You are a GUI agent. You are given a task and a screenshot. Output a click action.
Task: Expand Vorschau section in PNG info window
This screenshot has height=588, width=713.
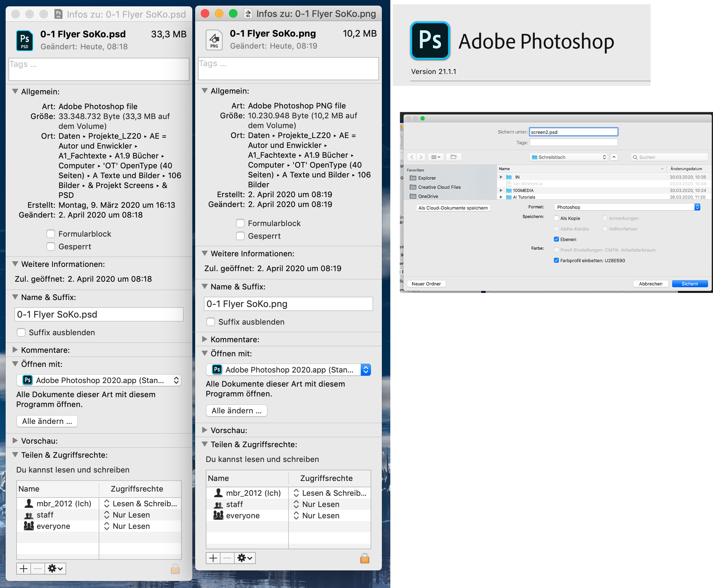tap(205, 430)
